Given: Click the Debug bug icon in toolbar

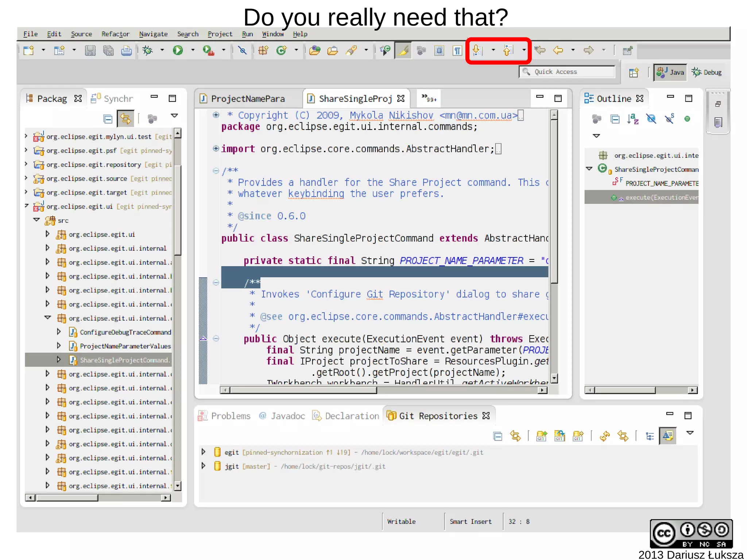Looking at the screenshot, I should [x=148, y=50].
